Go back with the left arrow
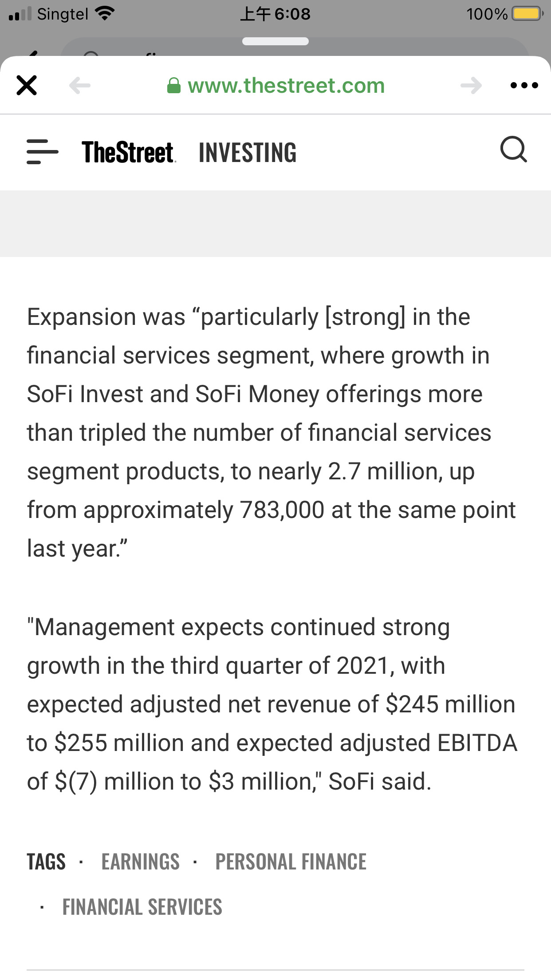This screenshot has height=980, width=551. tap(80, 85)
